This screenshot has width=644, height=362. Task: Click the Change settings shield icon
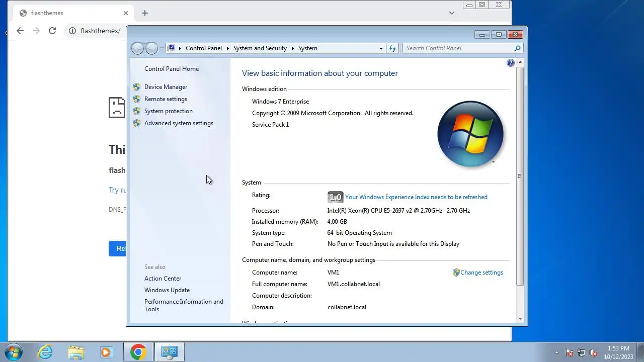456,273
